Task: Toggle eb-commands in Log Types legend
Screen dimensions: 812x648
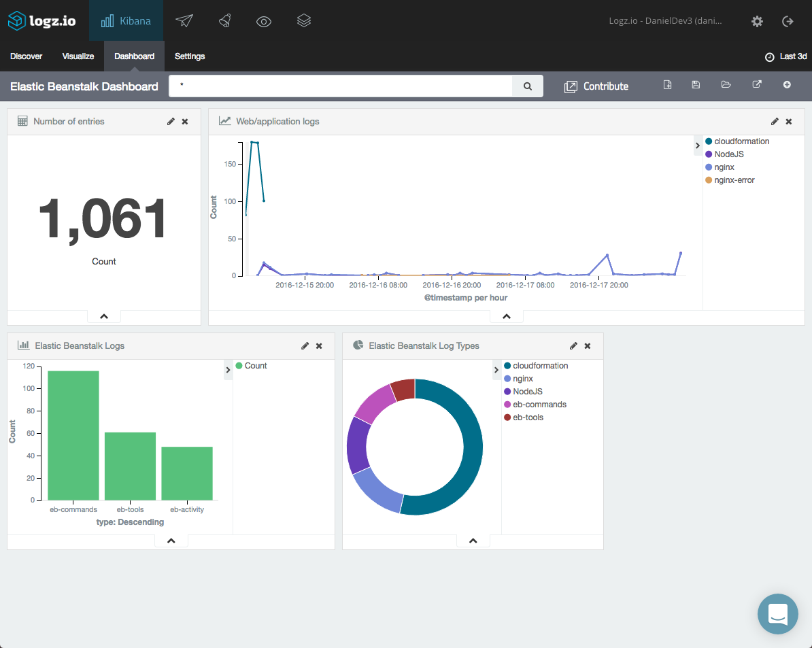Action: tap(539, 405)
